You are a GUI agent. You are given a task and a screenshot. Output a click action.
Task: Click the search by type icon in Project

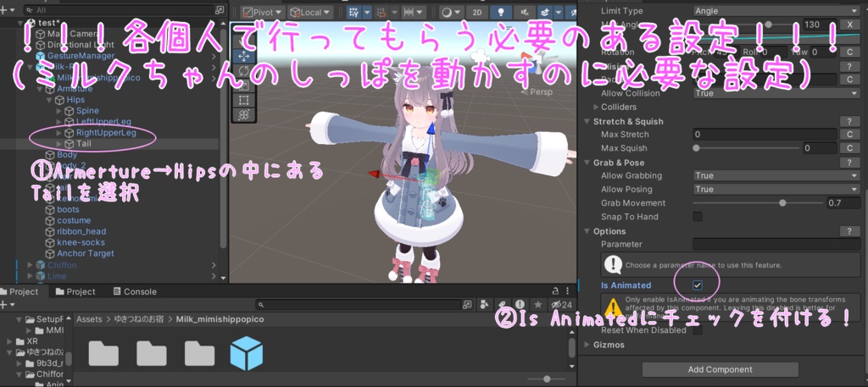pos(485,305)
